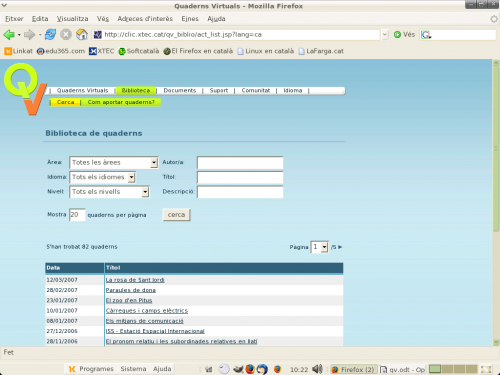Click the show desktop icon at the panel end

point(486,369)
